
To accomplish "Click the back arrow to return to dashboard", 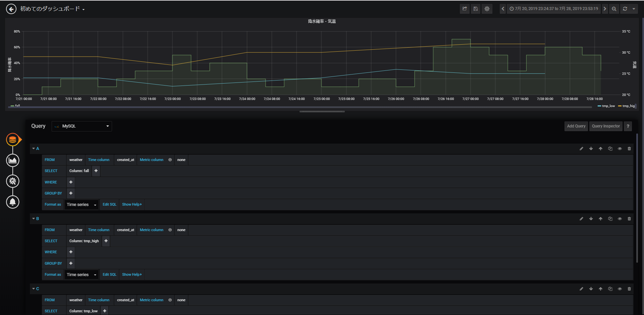I will coord(11,9).
